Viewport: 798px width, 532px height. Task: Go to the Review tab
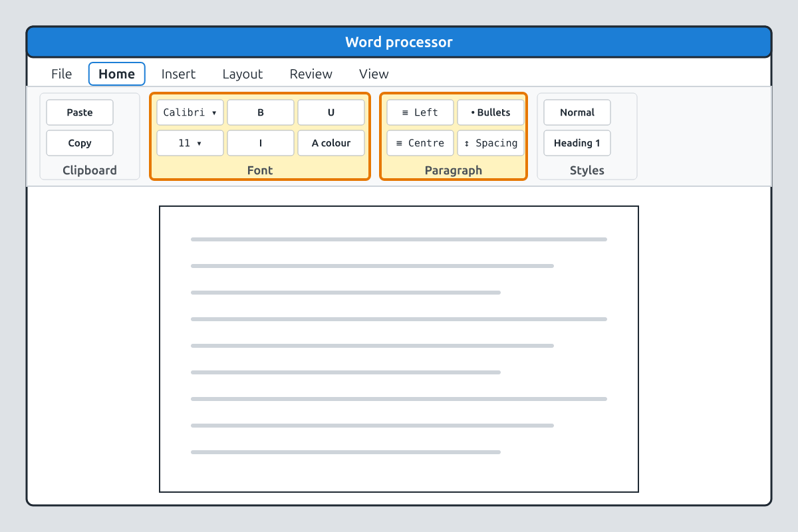coord(311,74)
